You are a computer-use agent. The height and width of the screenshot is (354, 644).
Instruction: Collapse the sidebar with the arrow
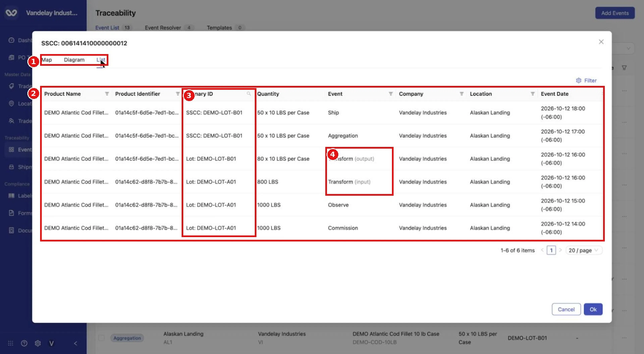point(75,343)
